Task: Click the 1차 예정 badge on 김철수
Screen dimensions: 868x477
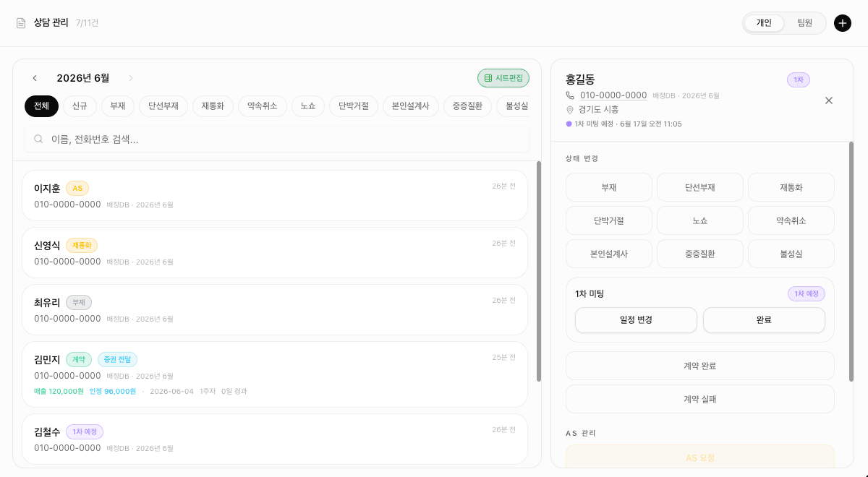Action: point(85,431)
